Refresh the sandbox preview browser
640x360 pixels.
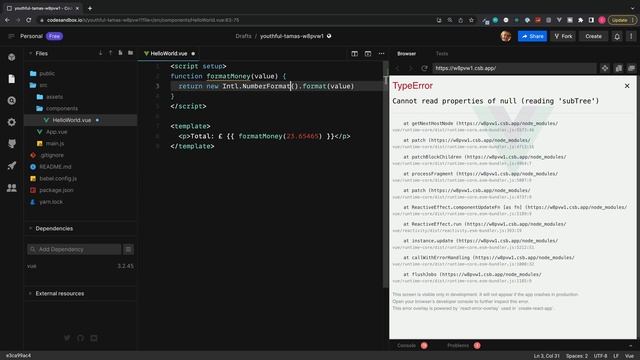click(424, 68)
